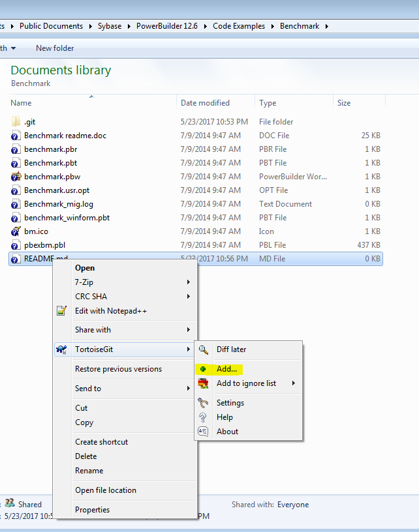The width and height of the screenshot is (419, 532).
Task: Click the TortoiseGit Settings wrench icon
Action: click(x=203, y=403)
